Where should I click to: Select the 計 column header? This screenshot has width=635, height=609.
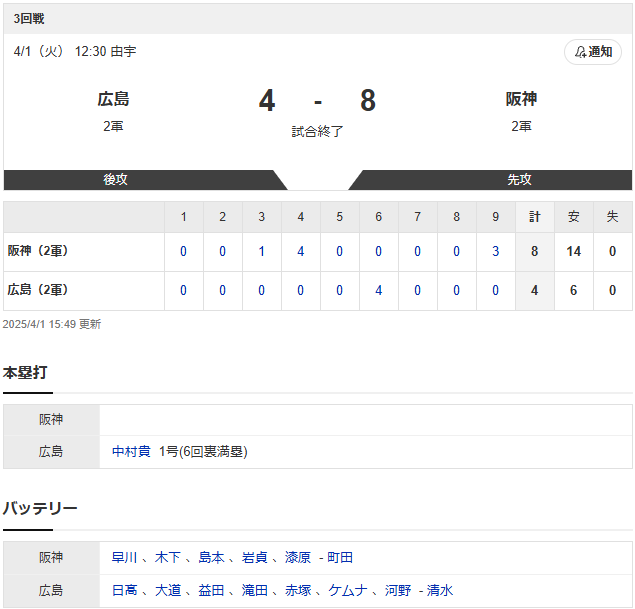pos(535,217)
